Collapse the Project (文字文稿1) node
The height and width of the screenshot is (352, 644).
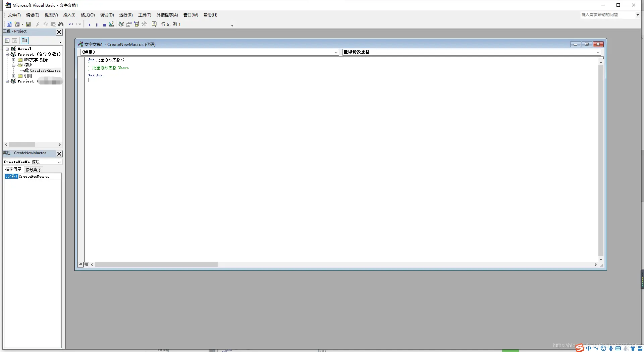point(7,54)
